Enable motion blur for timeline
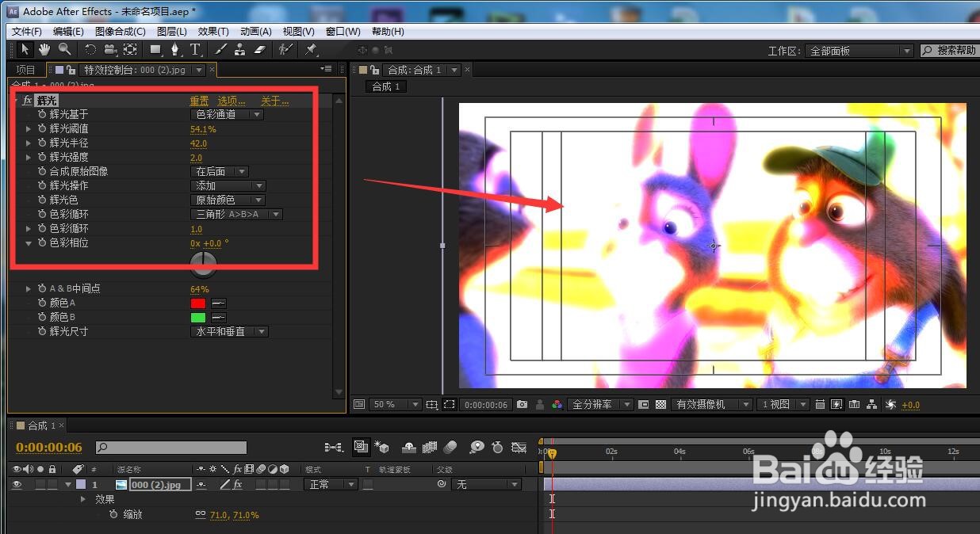 point(451,447)
